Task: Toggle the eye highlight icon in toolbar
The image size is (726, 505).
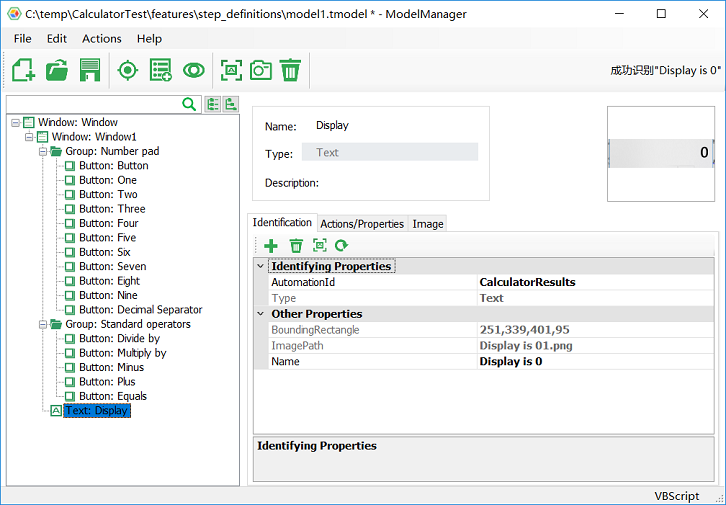Action: 193,70
